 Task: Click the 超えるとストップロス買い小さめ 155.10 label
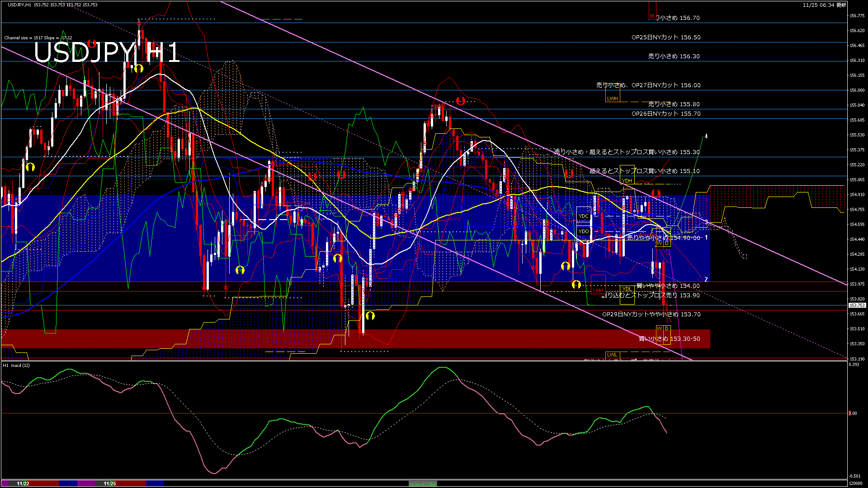645,171
